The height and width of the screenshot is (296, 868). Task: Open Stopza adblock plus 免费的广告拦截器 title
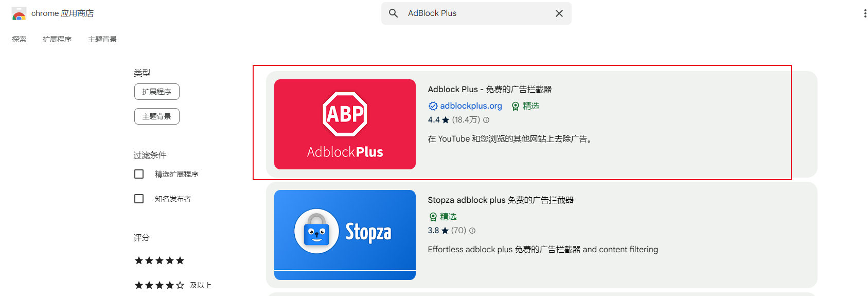click(x=501, y=200)
